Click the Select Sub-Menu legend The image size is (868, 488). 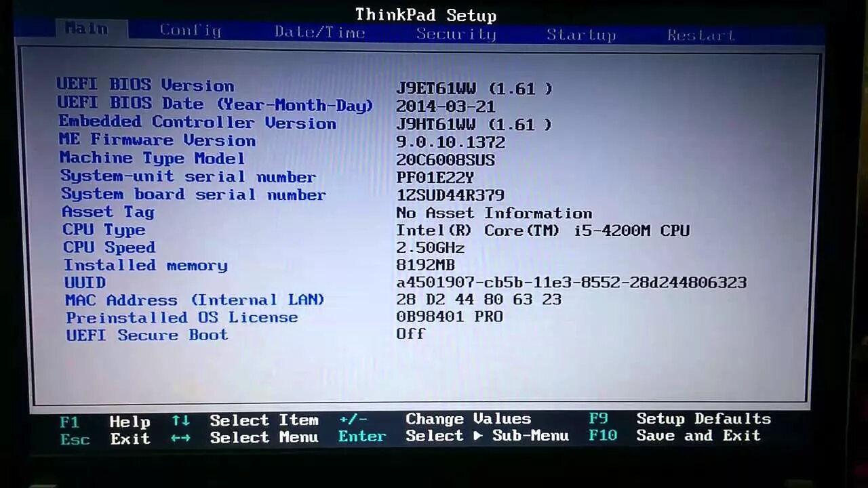click(487, 436)
